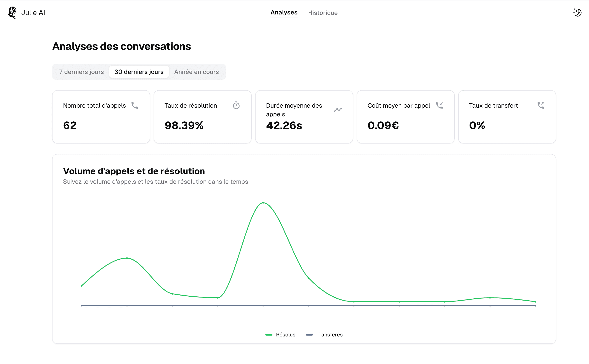
Task: Click the highest peak point on the chart
Action: (263, 203)
